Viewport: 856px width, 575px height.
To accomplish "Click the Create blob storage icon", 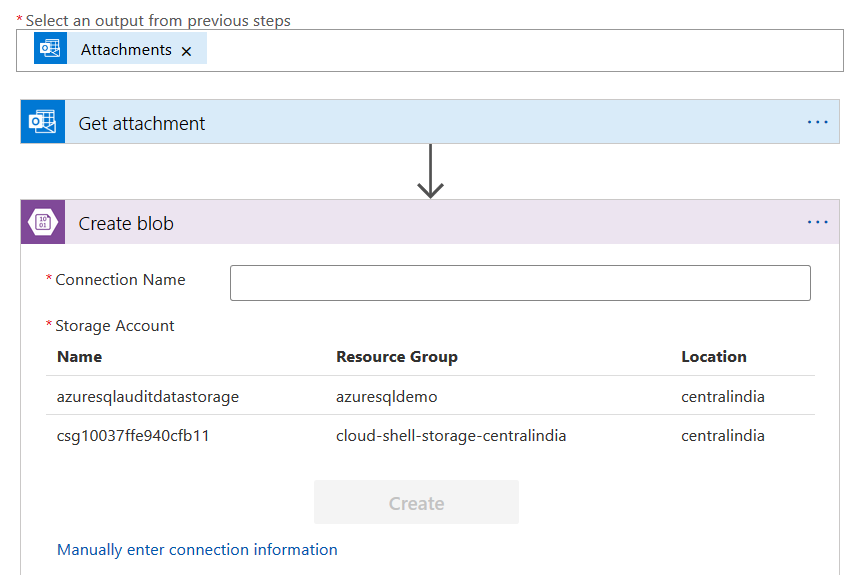I will tap(43, 222).
